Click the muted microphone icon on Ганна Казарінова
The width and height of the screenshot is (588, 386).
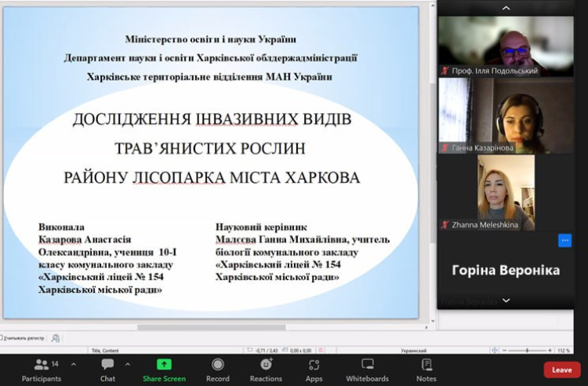click(445, 147)
